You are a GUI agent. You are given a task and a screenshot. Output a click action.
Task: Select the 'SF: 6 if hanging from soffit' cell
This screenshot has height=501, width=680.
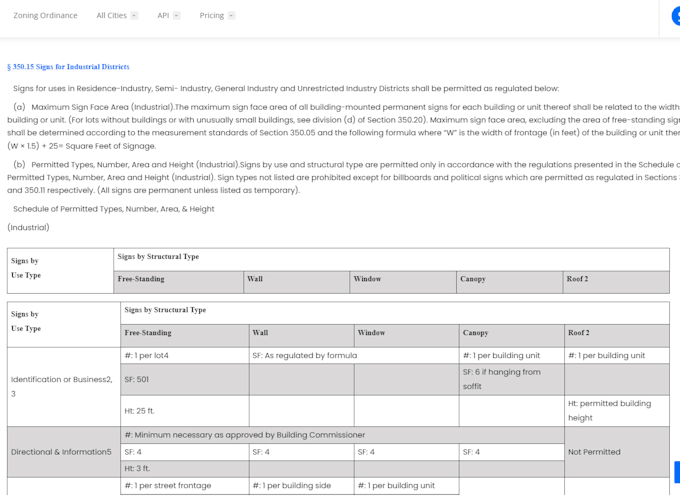[512, 380]
